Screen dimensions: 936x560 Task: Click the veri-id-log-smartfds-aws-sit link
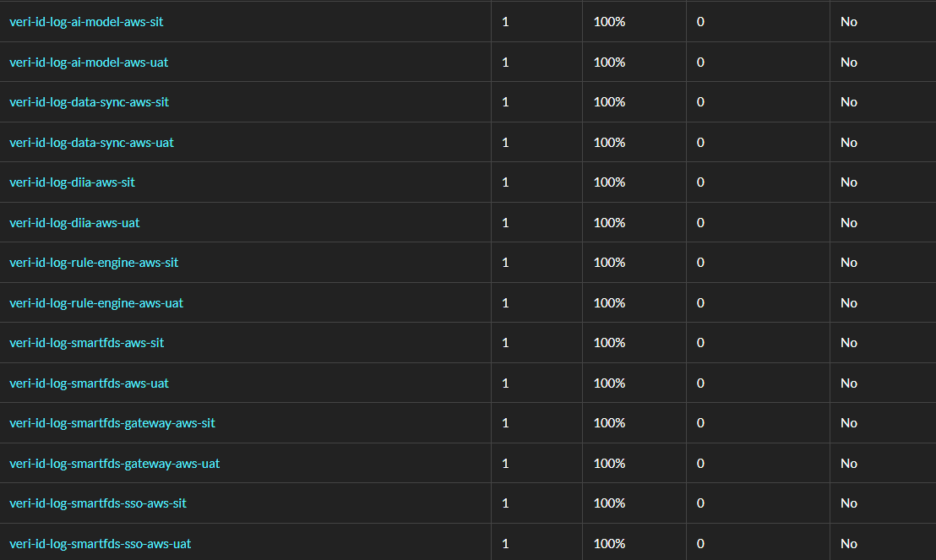pyautogui.click(x=86, y=343)
